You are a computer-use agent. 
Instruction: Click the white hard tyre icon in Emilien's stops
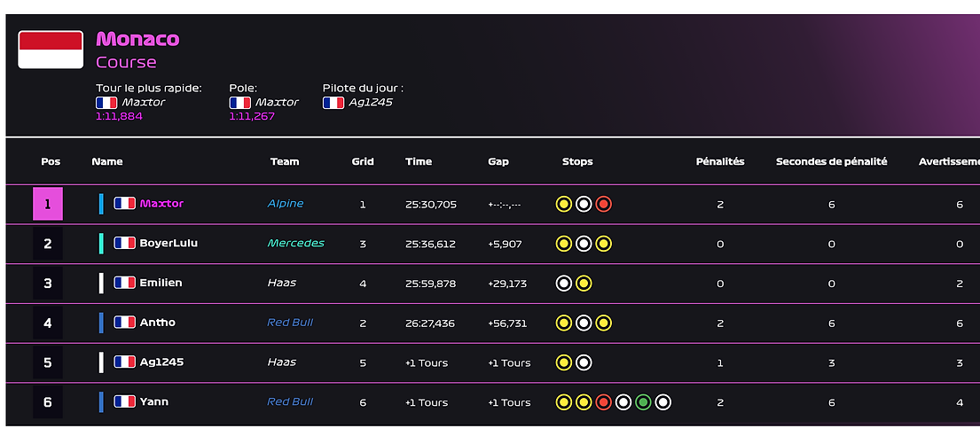tap(564, 284)
